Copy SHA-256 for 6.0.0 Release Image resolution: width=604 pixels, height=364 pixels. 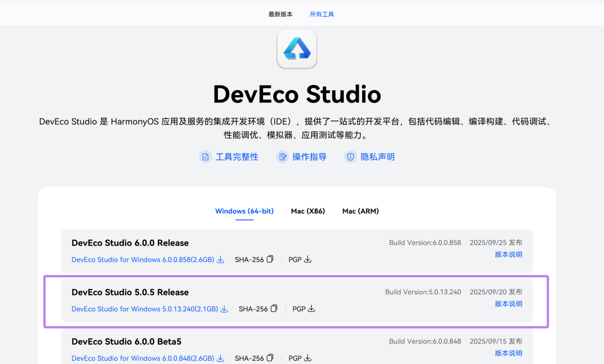(270, 259)
